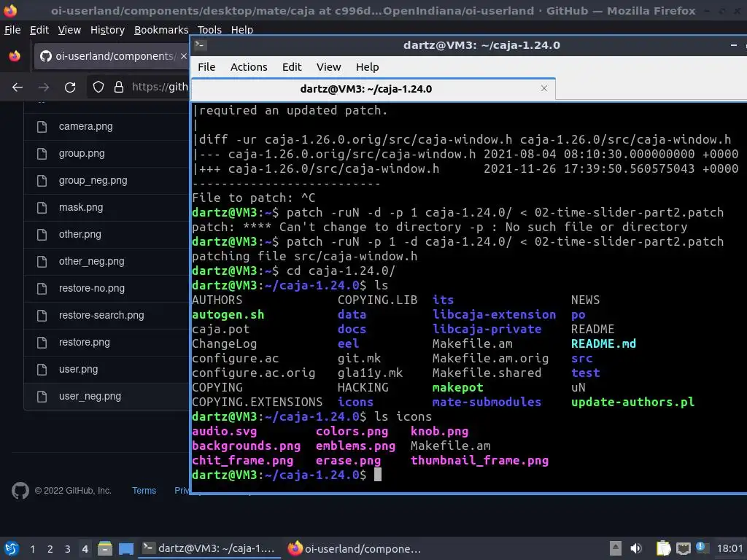Open the Firefox Tools menu

click(209, 30)
